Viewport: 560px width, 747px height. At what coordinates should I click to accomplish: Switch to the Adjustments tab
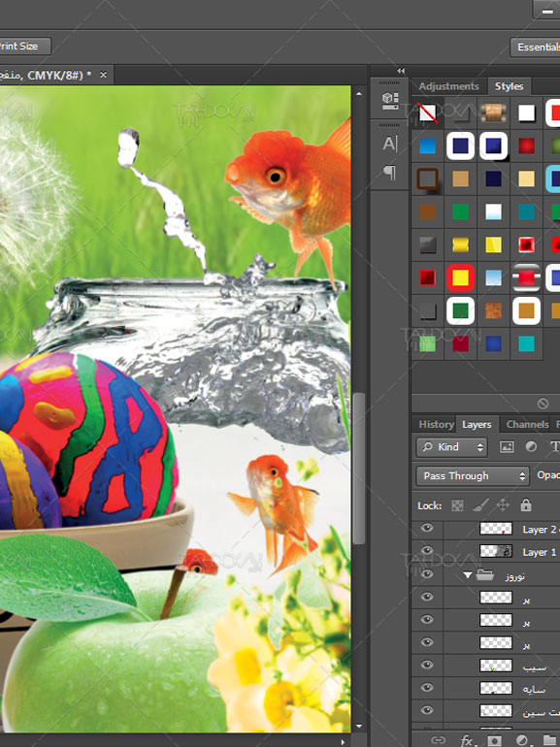[448, 86]
